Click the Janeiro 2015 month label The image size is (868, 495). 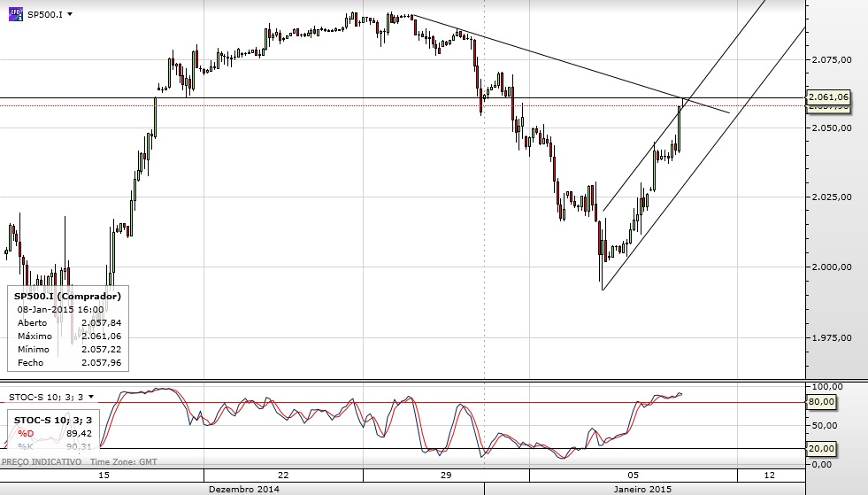point(642,489)
